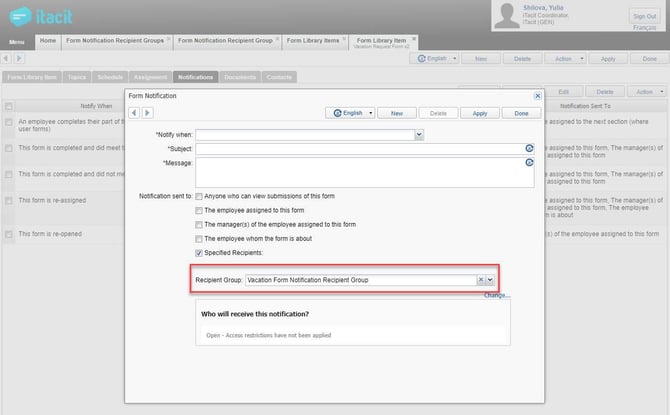Open the Action dropdown above notifications table
670x415 pixels.
pos(647,92)
